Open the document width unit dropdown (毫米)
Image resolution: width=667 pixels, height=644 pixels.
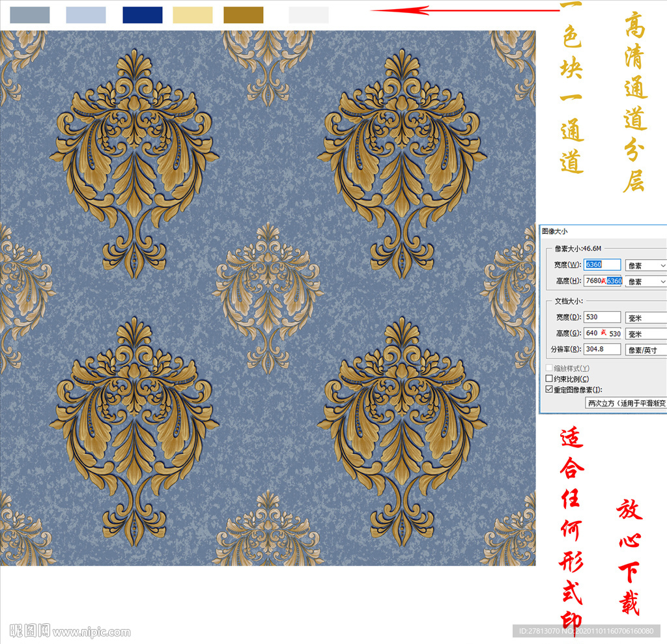tap(646, 318)
